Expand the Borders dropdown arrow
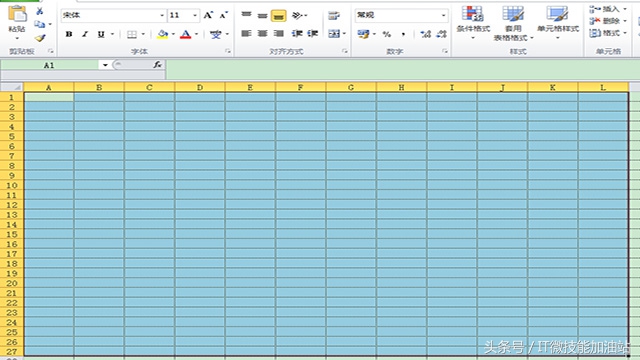This screenshot has height=360, width=640. pyautogui.click(x=143, y=34)
